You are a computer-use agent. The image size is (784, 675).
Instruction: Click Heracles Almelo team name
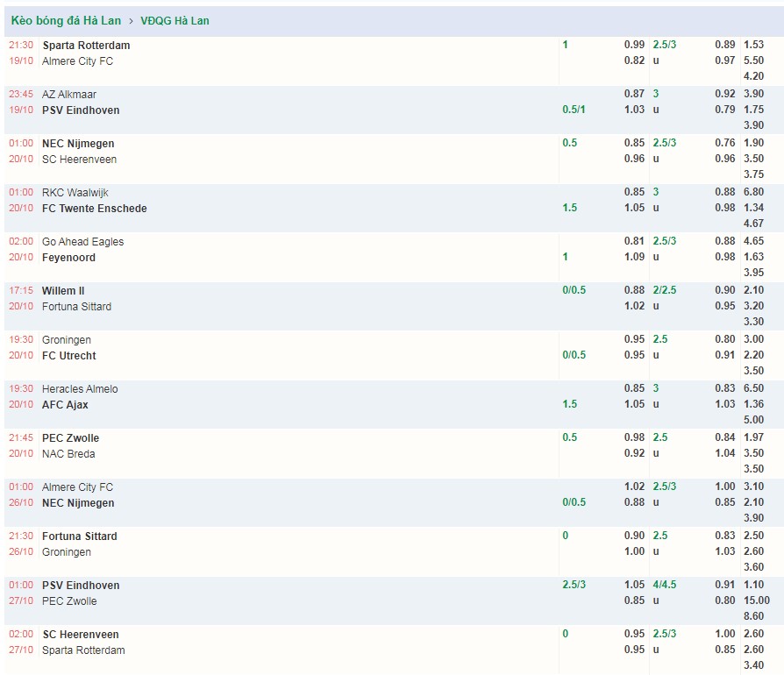[x=80, y=388]
